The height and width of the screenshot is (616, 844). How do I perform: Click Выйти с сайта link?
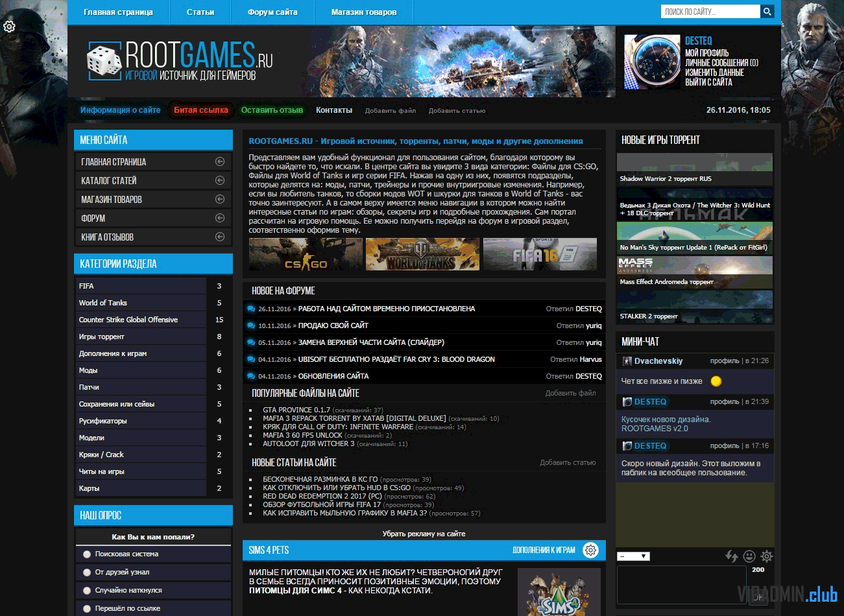(709, 82)
